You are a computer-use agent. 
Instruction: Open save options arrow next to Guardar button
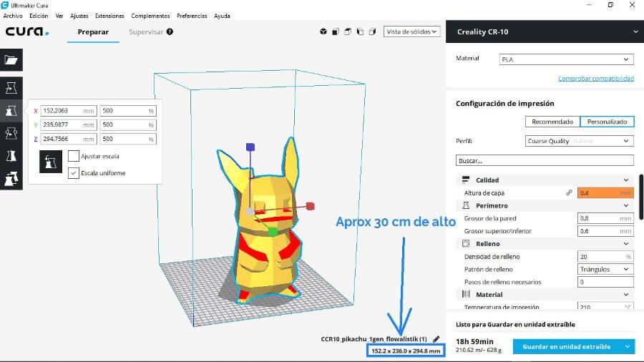pos(628,346)
